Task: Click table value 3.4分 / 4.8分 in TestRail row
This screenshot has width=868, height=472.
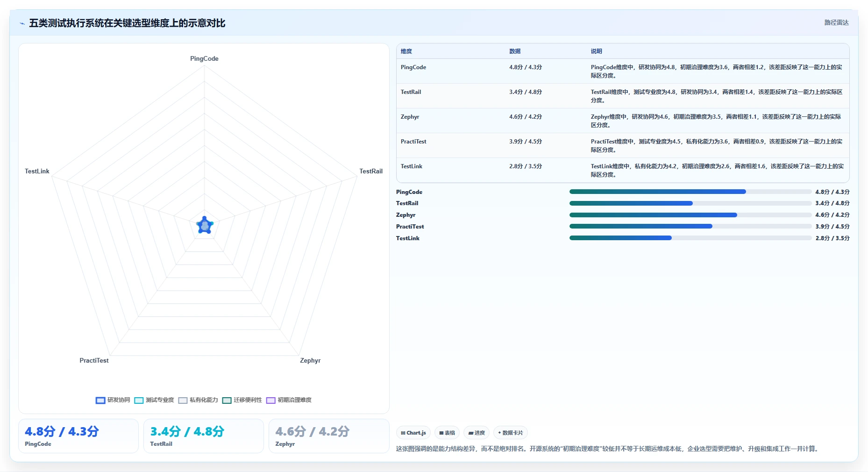Action: pos(526,92)
